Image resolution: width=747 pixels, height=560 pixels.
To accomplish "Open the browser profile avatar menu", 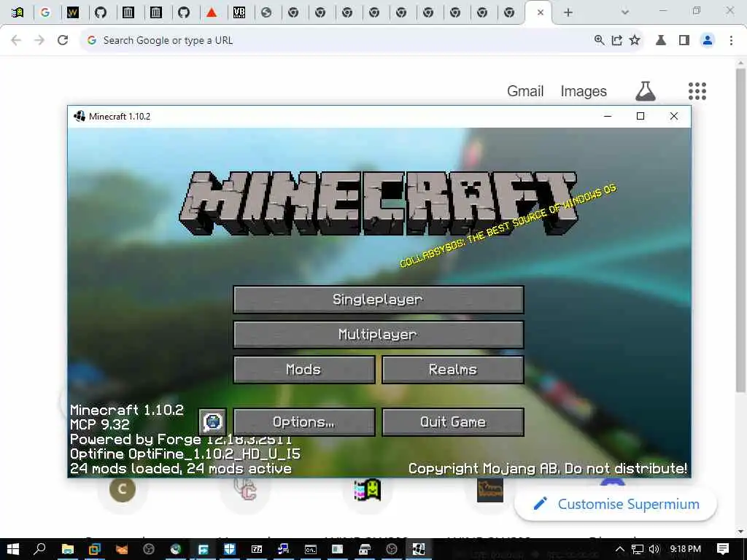I will 708,40.
